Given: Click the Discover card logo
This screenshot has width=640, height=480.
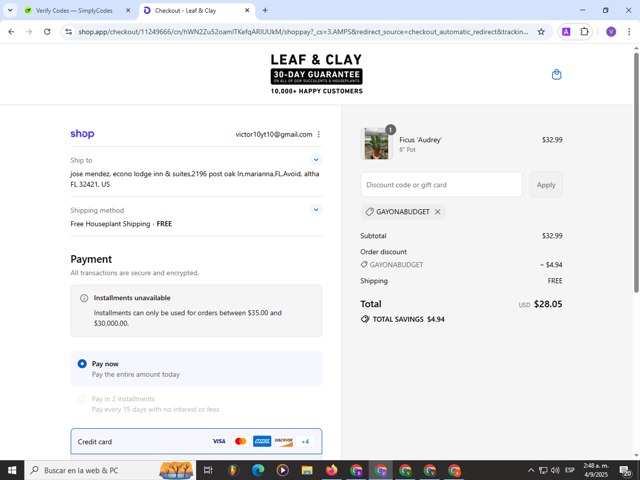Looking at the screenshot, I should [283, 441].
